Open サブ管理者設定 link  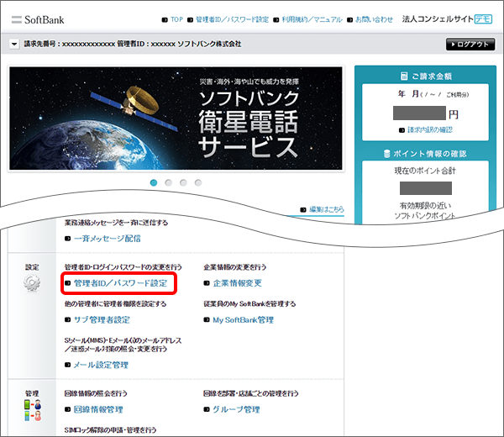[x=102, y=319]
